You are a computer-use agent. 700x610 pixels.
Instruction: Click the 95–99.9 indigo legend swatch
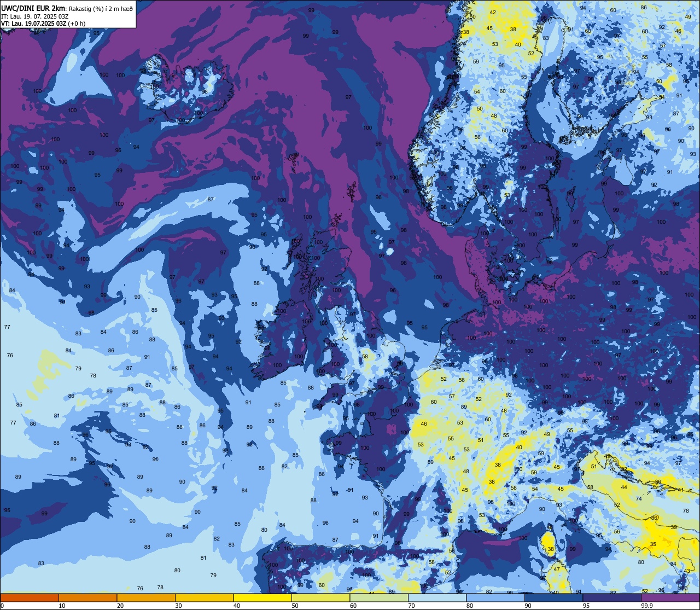click(x=612, y=597)
